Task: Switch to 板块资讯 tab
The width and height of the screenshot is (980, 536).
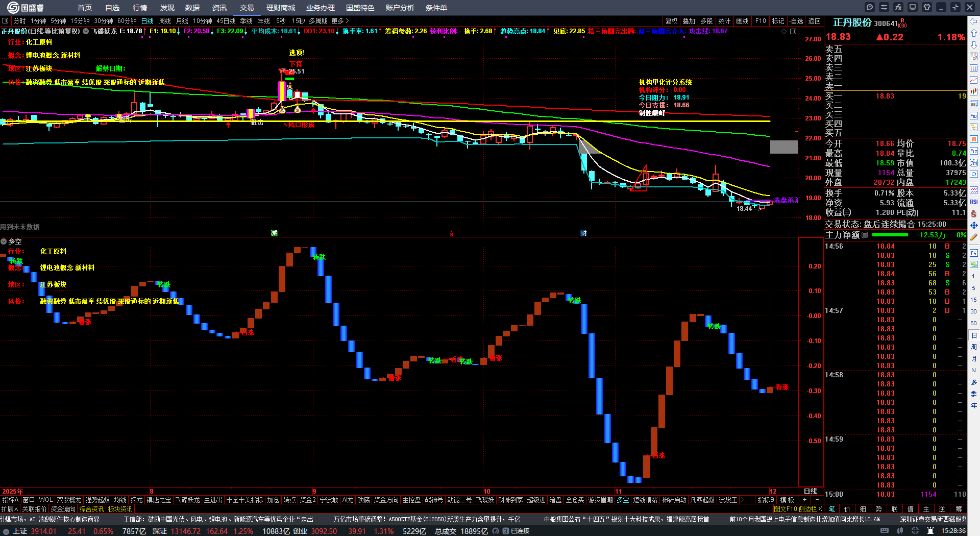Action: [120, 509]
